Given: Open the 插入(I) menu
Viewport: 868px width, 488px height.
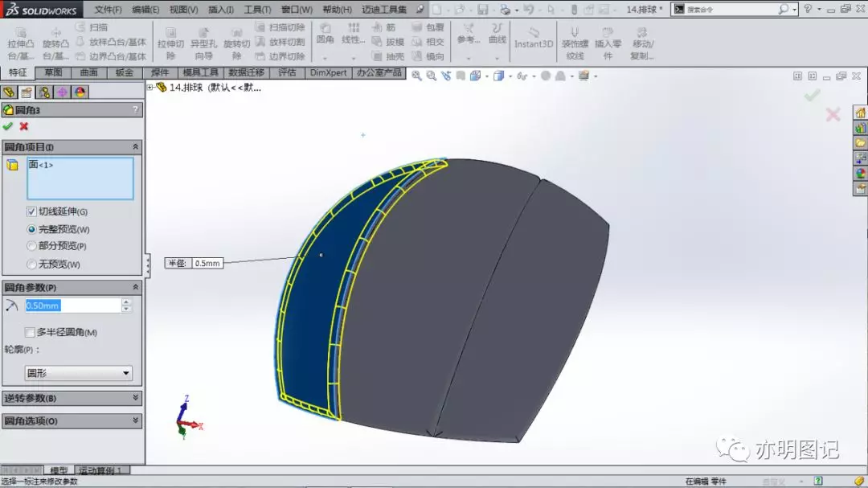Looking at the screenshot, I should click(220, 10).
